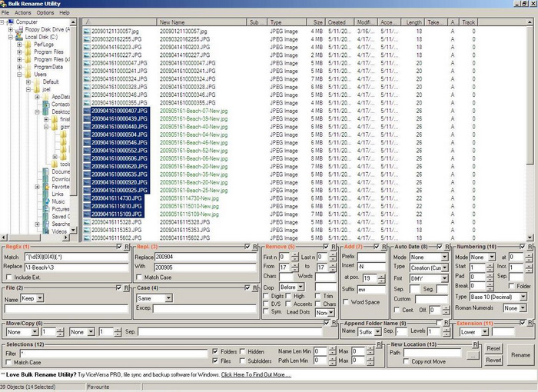Increase the Add at pos. stepper
This screenshot has width=538, height=392.
coord(381,276)
